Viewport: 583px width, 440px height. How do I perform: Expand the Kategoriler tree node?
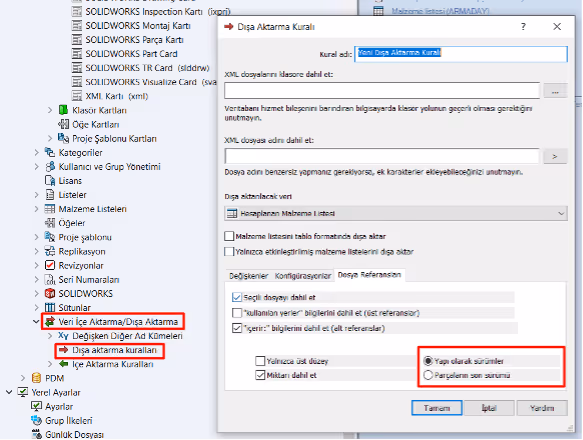36,152
